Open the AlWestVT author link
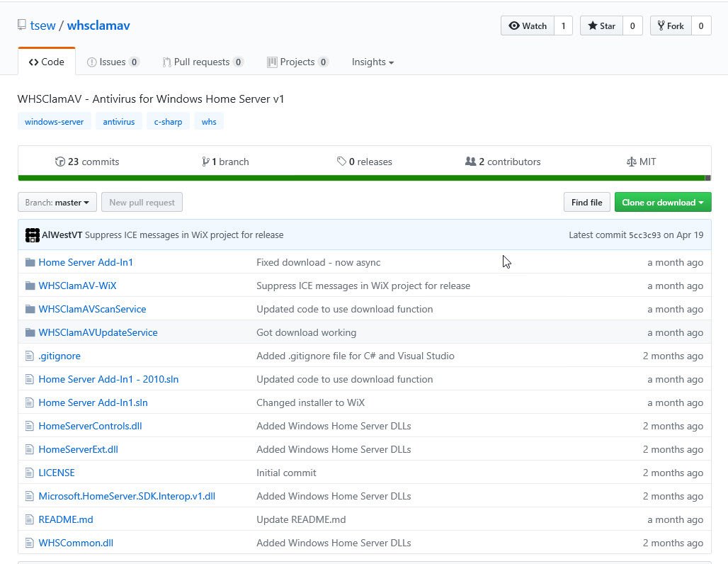 (x=62, y=235)
